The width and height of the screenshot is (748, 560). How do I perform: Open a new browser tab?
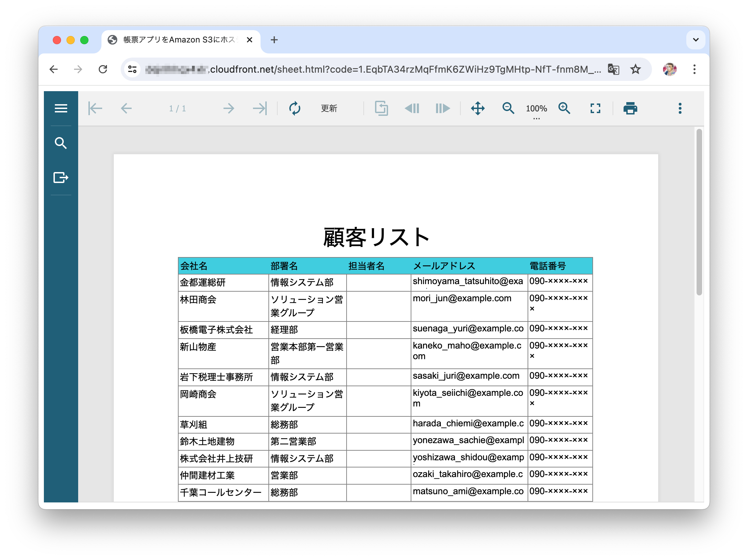274,40
